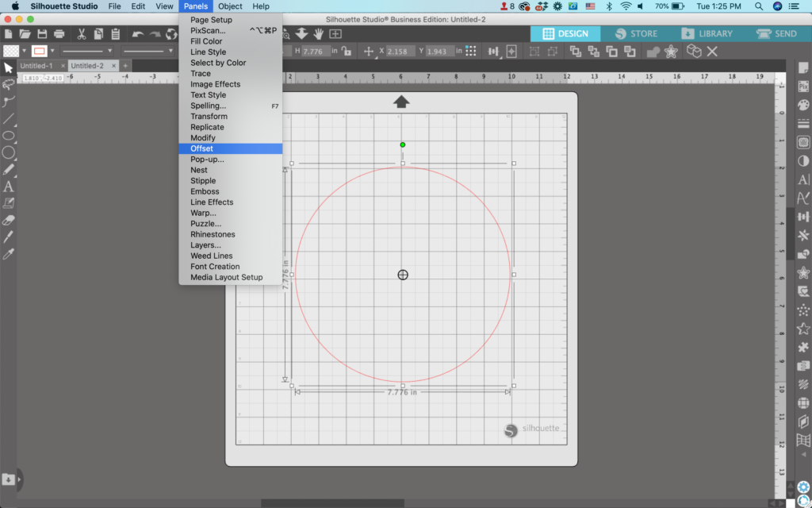Screen dimensions: 812x508
Task: Click the X position input field
Action: 400,52
